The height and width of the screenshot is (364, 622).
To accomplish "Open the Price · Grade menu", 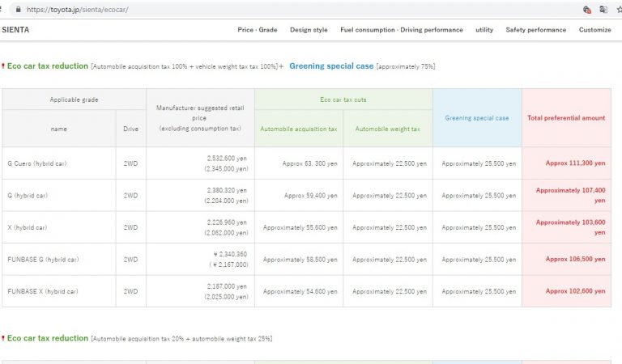I will pos(258,30).
